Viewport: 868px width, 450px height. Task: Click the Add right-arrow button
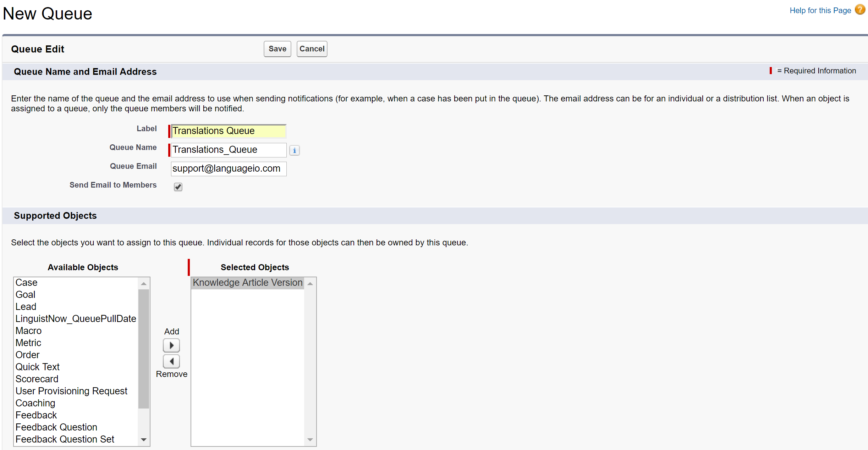pyautogui.click(x=171, y=345)
